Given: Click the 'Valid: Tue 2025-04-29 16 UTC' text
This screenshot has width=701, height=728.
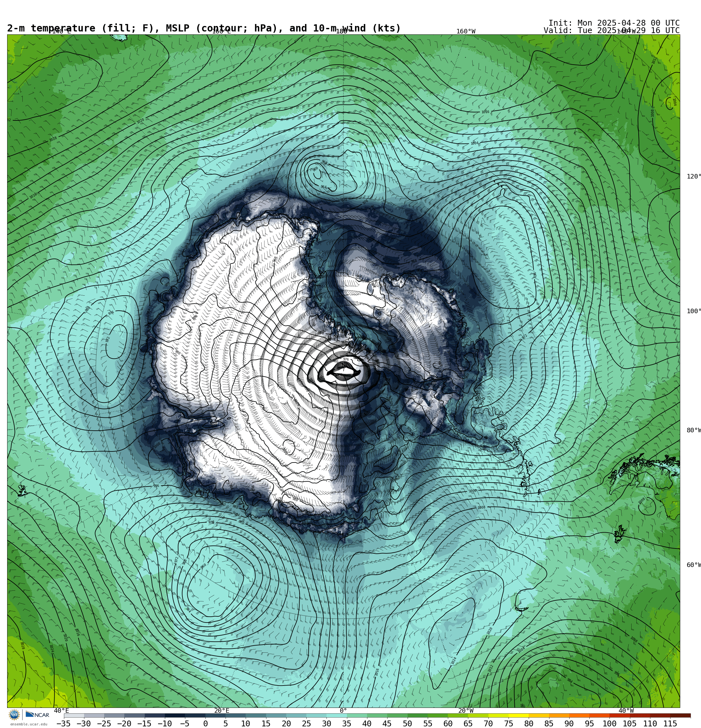Looking at the screenshot, I should coord(611,31).
